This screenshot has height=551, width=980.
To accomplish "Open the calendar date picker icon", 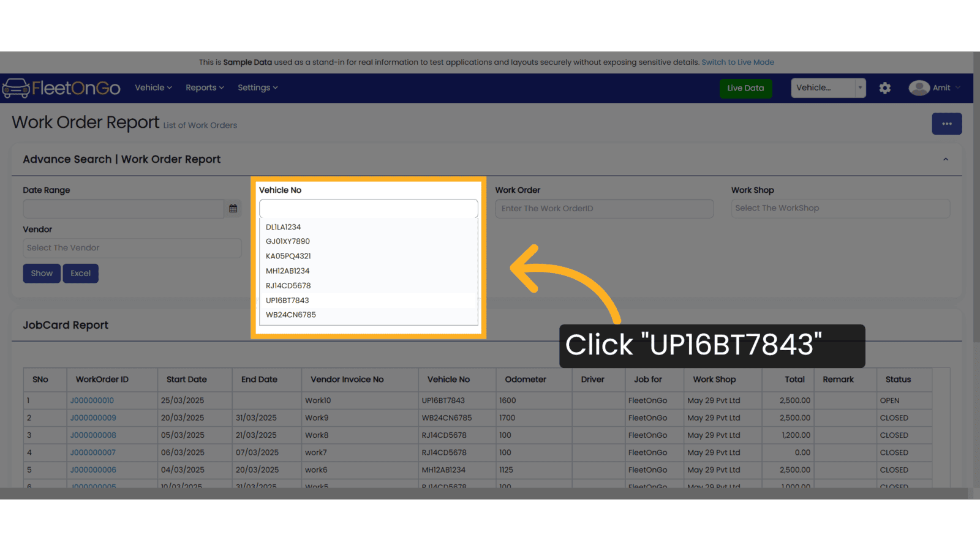I will (233, 209).
